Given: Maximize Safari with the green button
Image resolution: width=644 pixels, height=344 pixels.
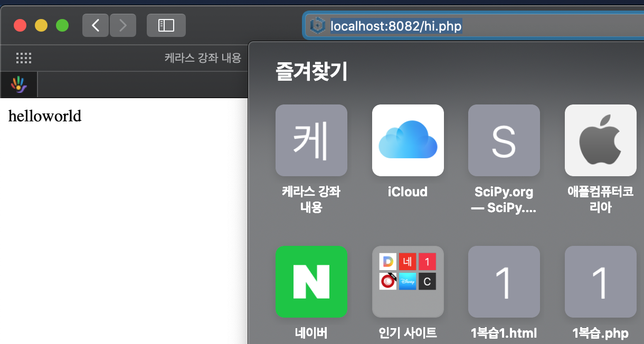Looking at the screenshot, I should tap(62, 25).
